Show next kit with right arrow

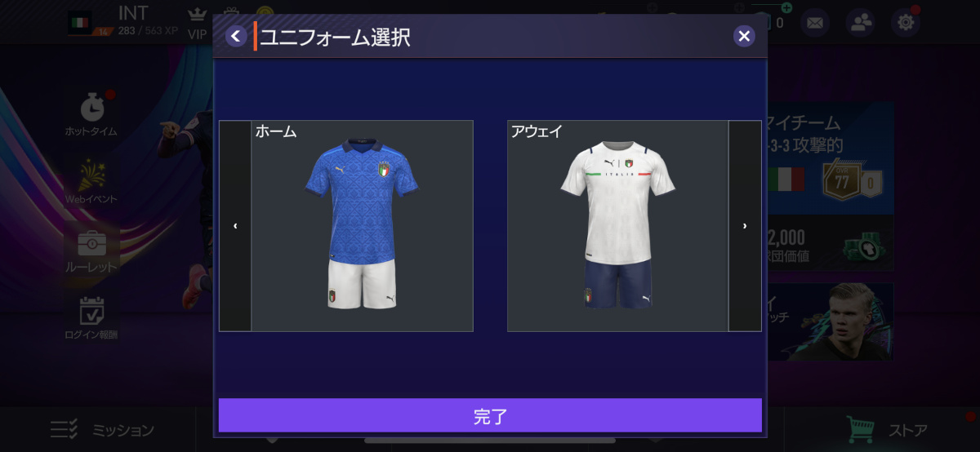coord(745,226)
